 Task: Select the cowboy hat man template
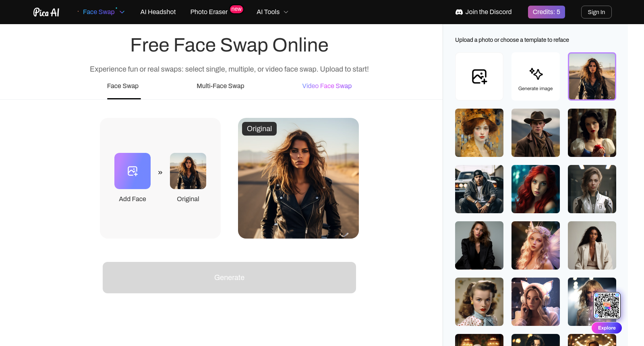click(536, 133)
